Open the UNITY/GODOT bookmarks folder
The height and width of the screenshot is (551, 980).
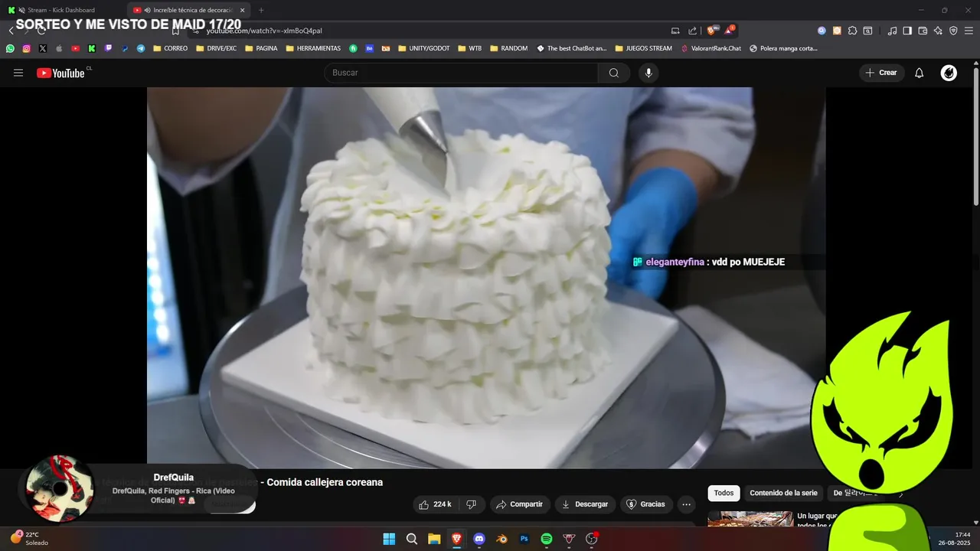pos(423,48)
